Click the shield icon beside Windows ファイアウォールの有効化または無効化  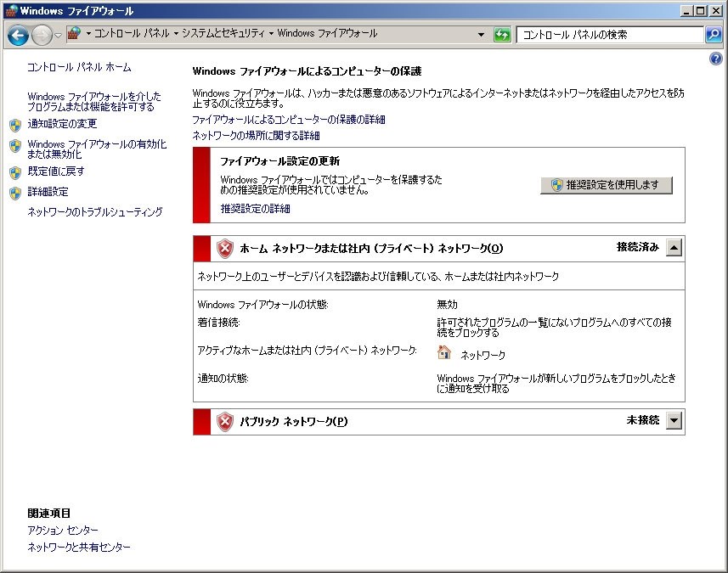15,146
